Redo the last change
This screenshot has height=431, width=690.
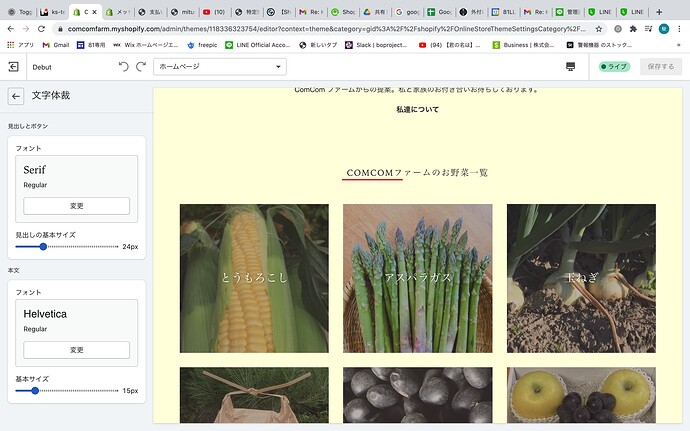141,66
